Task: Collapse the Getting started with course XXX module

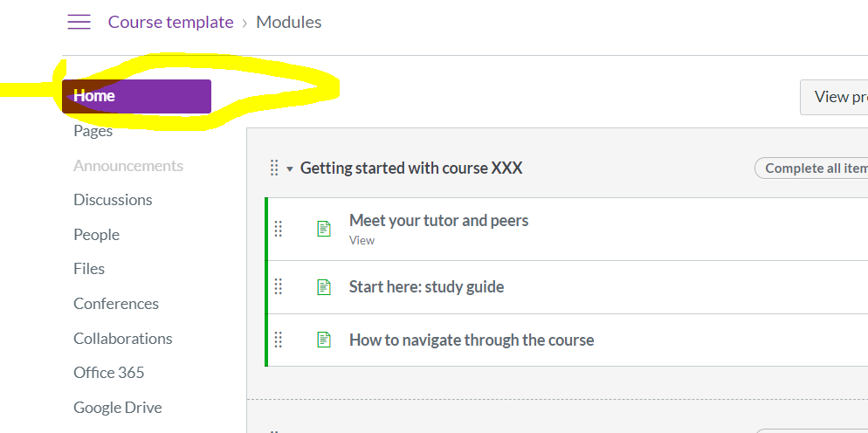Action: pos(290,168)
